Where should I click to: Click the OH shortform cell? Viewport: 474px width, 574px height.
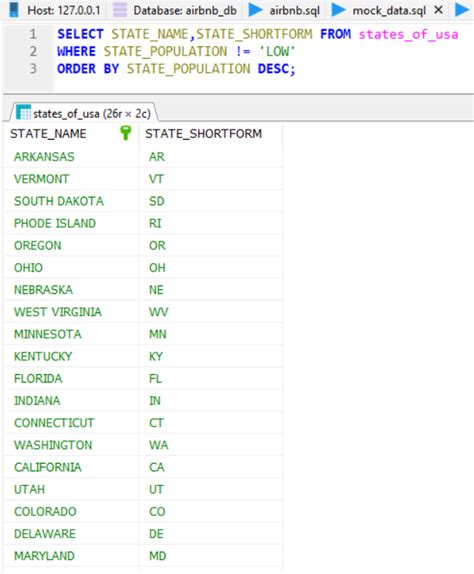(211, 268)
